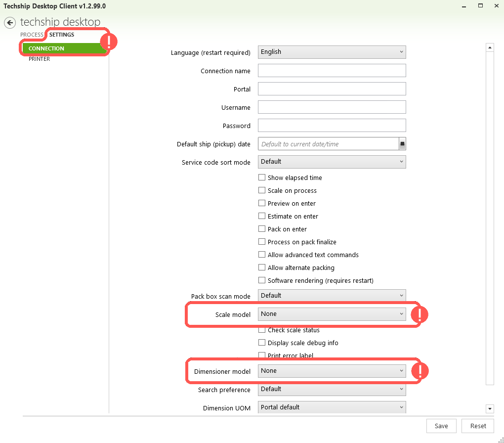
Task: Close the Techship Desktop Client window
Action: point(496,6)
